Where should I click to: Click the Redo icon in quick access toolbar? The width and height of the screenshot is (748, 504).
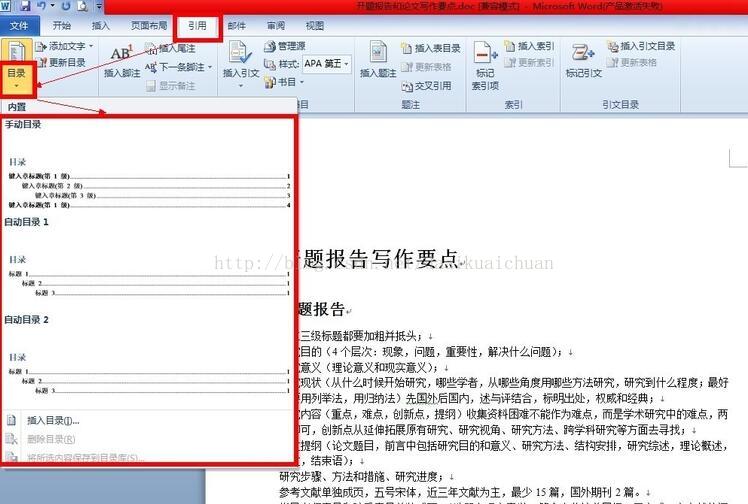(x=66, y=6)
